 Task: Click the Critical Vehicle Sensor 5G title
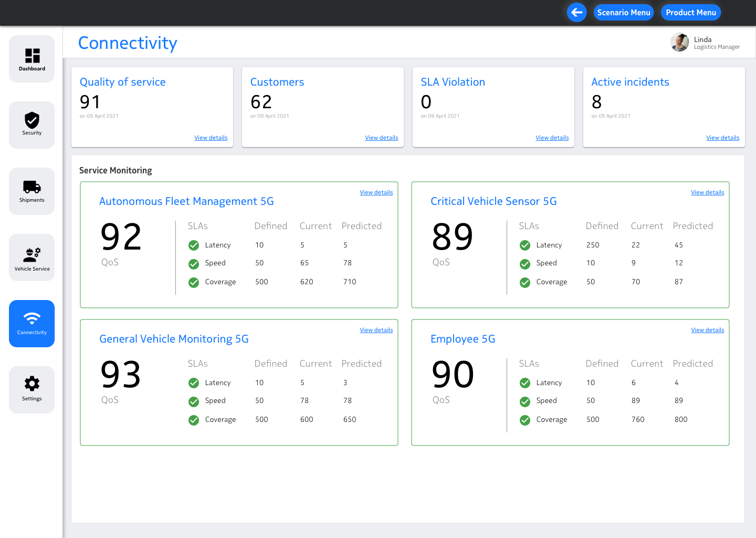(x=493, y=201)
